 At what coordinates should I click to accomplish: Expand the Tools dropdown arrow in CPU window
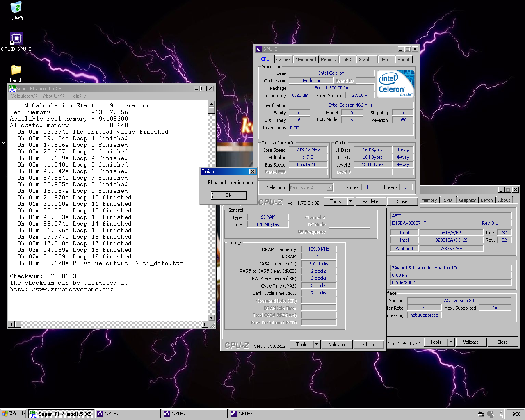[x=351, y=201]
